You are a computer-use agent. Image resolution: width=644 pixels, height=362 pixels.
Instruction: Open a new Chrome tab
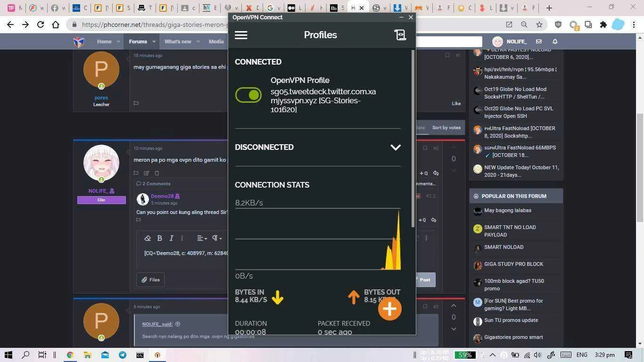549,8
